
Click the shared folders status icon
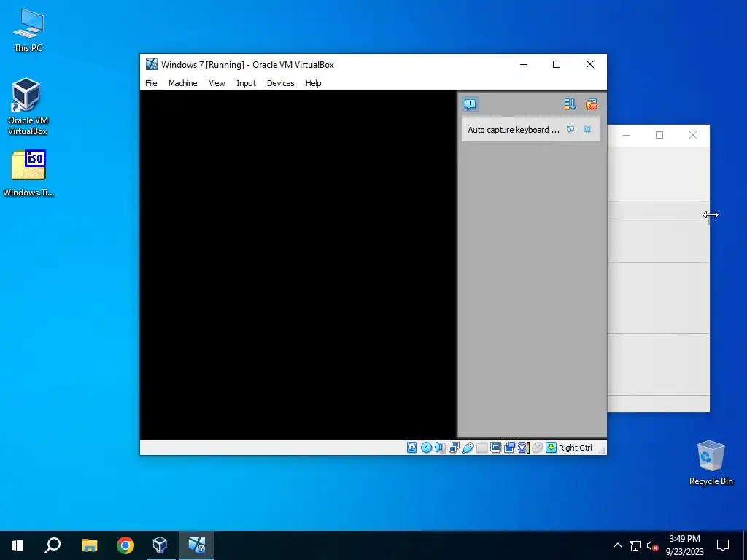pyautogui.click(x=481, y=448)
